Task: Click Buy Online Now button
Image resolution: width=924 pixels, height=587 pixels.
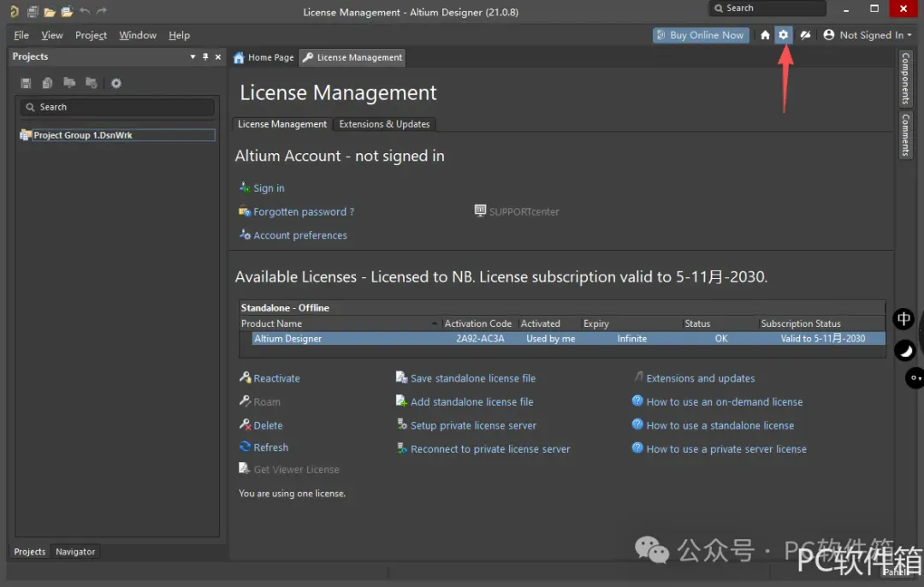Action: (701, 35)
